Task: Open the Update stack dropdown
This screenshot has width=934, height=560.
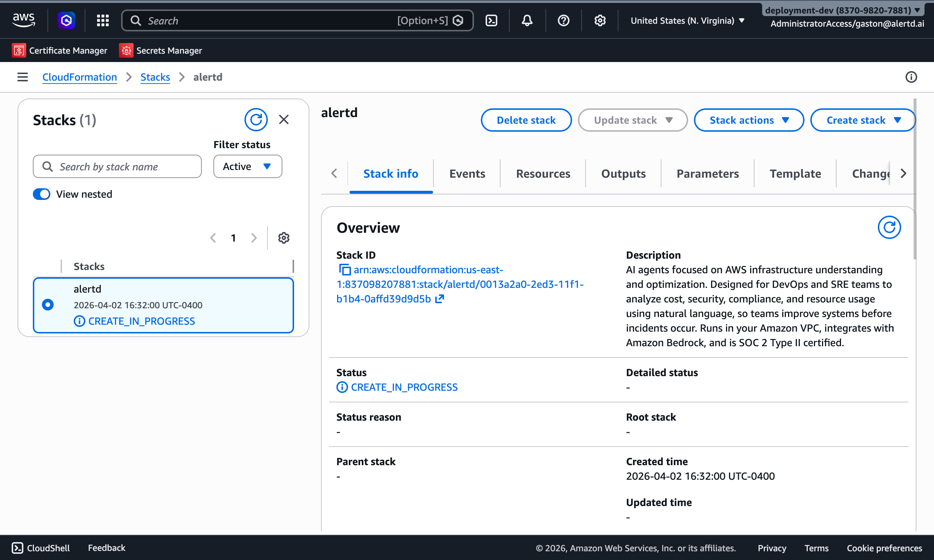Action: click(x=633, y=120)
